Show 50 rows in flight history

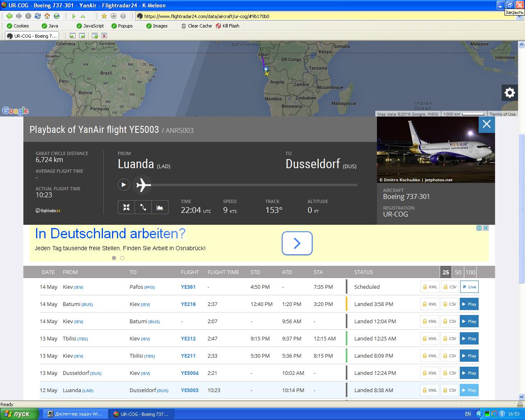click(x=458, y=272)
